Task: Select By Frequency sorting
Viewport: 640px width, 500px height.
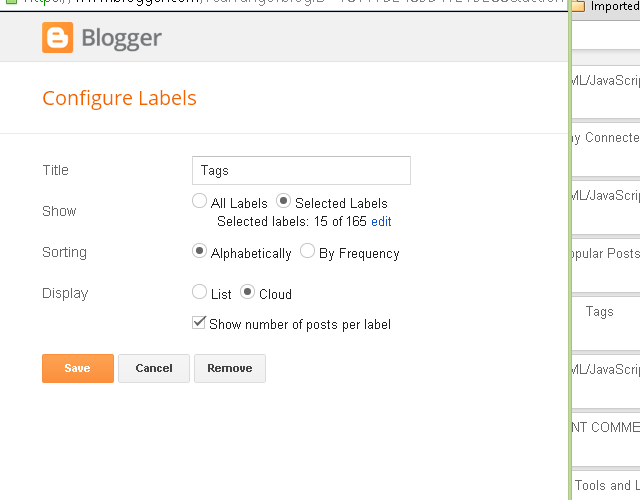Action: [x=308, y=252]
